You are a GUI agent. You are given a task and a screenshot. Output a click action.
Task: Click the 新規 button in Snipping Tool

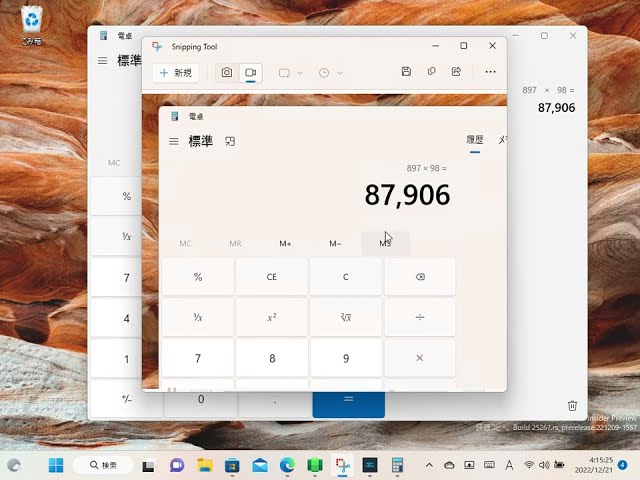(175, 73)
